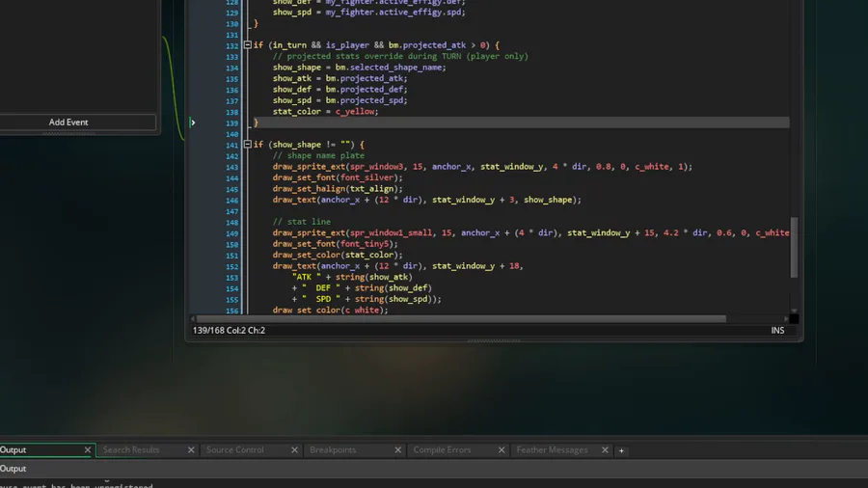Open the Feather Messages tab
Screen dimensions: 868x488
point(552,449)
